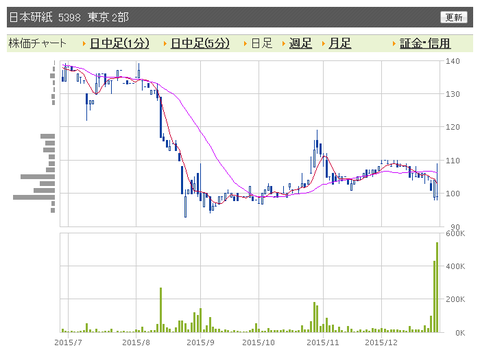Viewport: 480px width, 361px height.
Task: Switch to the 月足 monthly chart
Action: [340, 43]
